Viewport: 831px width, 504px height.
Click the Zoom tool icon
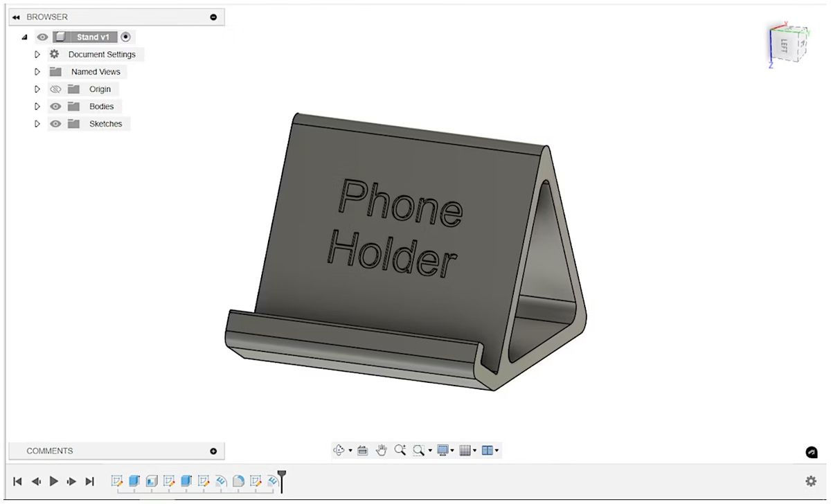click(x=400, y=449)
